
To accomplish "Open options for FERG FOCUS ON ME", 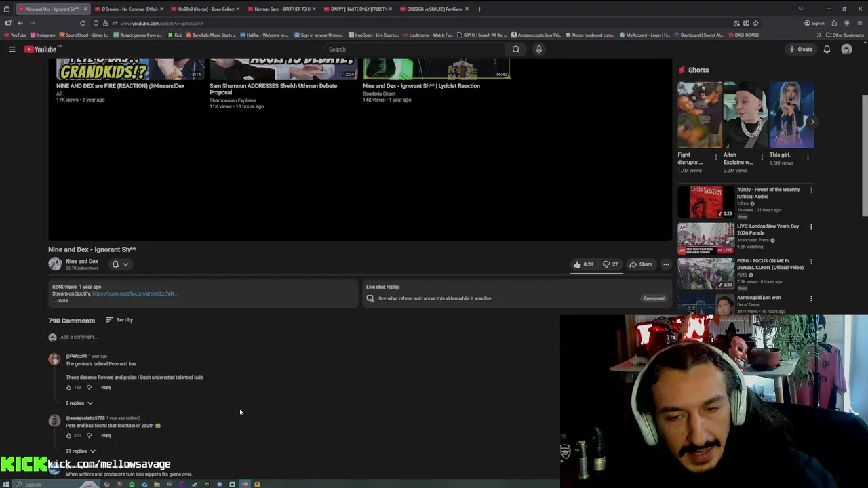I will click(x=811, y=262).
